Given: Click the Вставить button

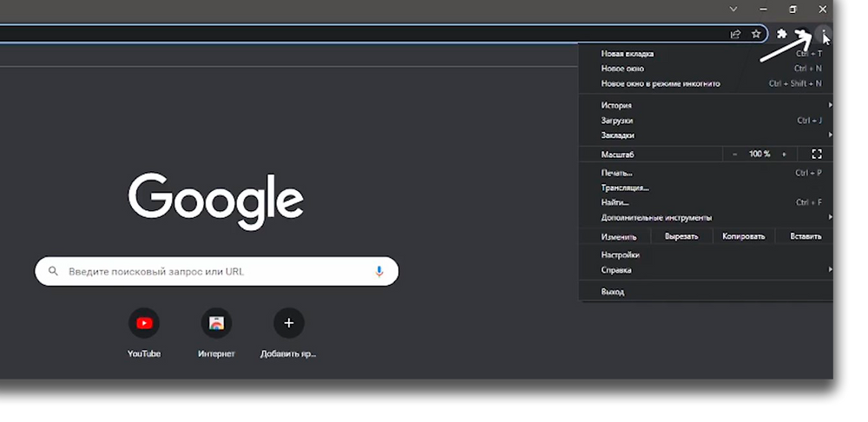Looking at the screenshot, I should coord(806,236).
